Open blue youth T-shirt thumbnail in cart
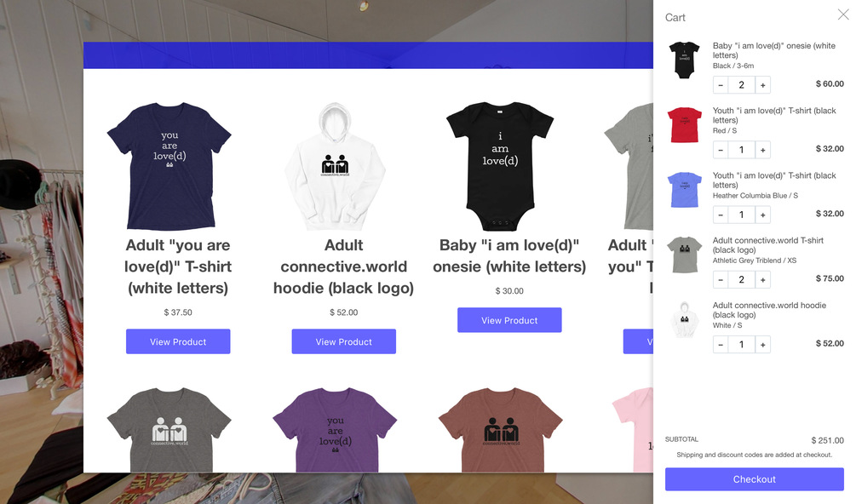Image resolution: width=856 pixels, height=504 pixels. [685, 190]
